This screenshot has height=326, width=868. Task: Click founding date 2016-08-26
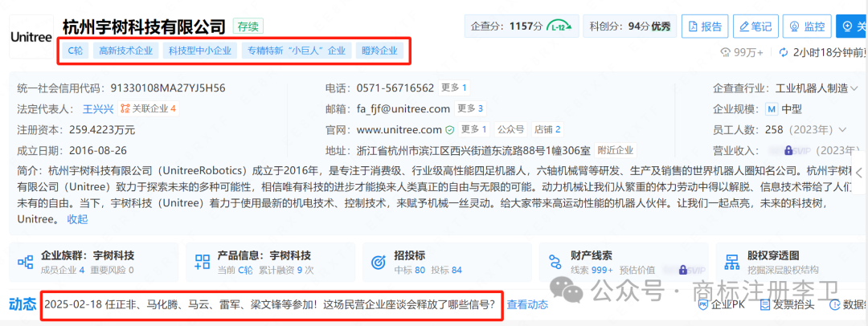click(x=97, y=150)
